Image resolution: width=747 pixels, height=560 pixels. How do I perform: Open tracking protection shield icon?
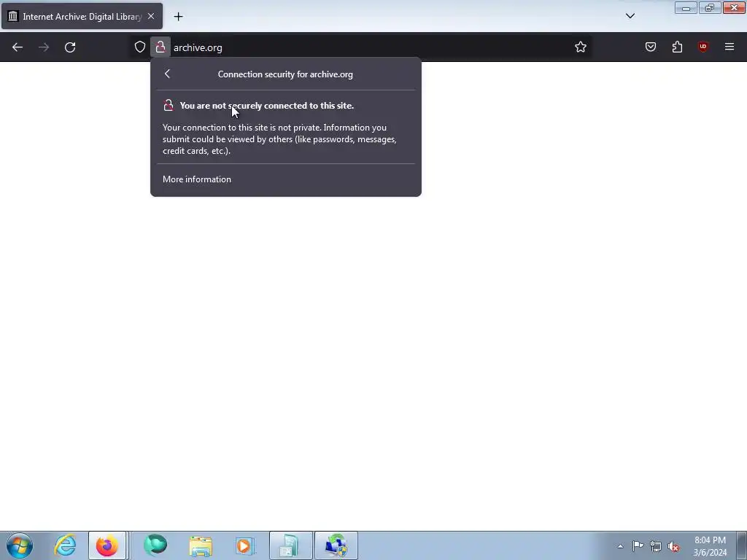(139, 47)
